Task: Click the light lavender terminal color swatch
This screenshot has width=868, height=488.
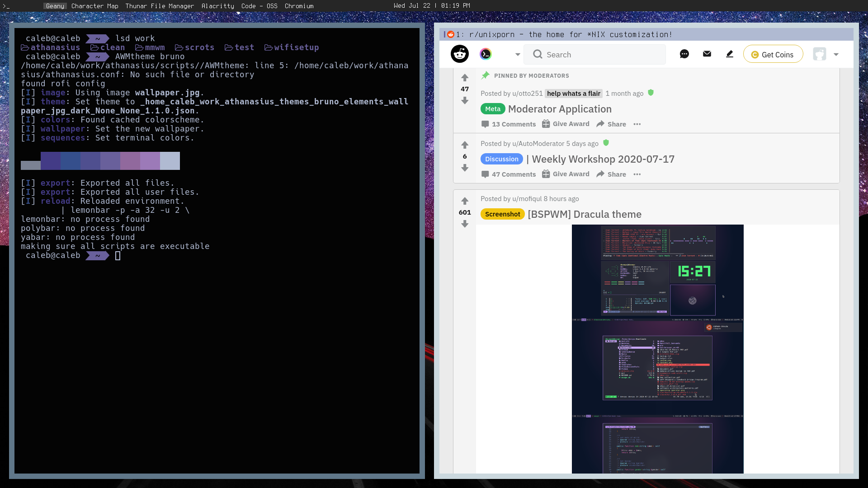Action: tap(170, 161)
